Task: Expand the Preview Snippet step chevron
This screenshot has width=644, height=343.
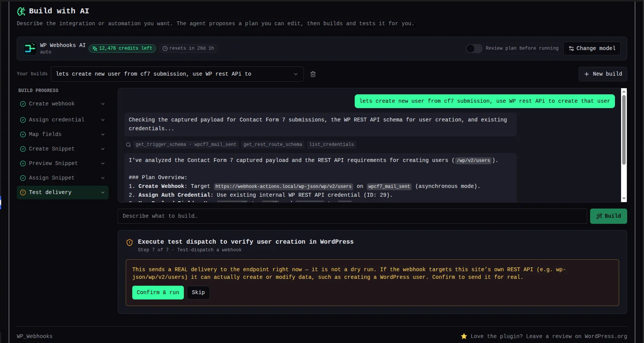Action: click(103, 163)
